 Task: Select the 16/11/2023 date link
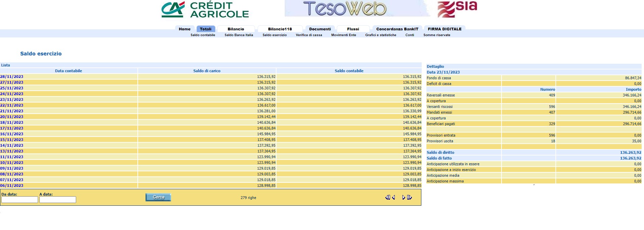point(12,134)
